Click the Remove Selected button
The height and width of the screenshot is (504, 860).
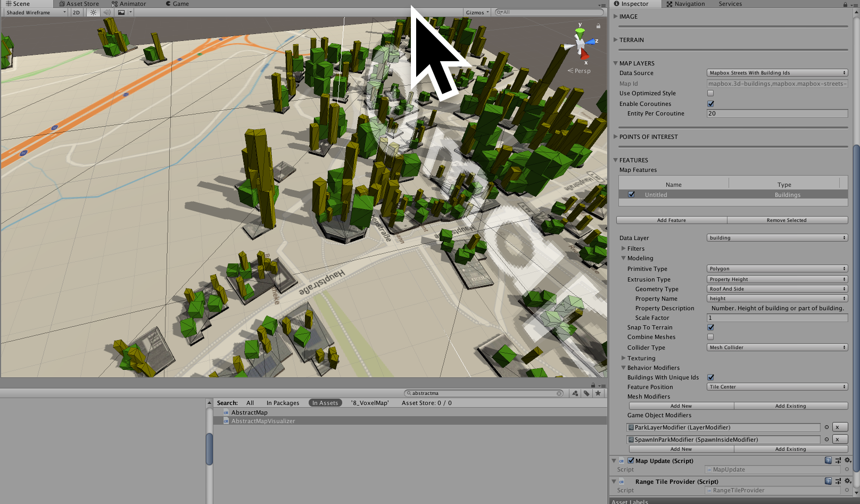pyautogui.click(x=786, y=220)
